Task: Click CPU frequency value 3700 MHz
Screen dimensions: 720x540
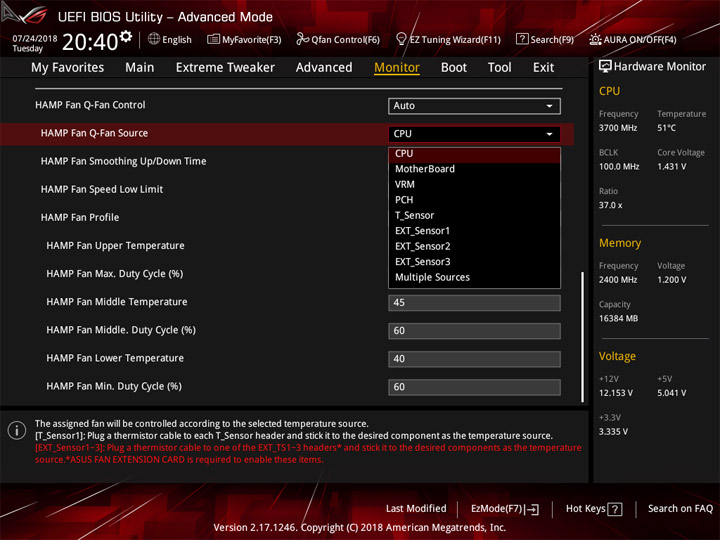Action: tap(618, 128)
